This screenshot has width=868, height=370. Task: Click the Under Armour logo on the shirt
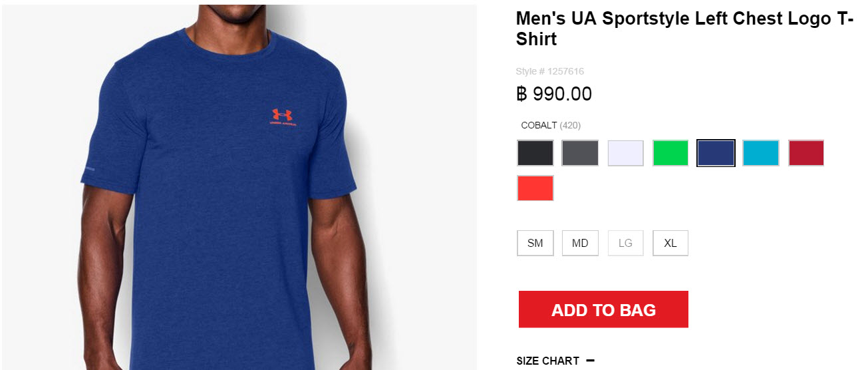tap(283, 117)
